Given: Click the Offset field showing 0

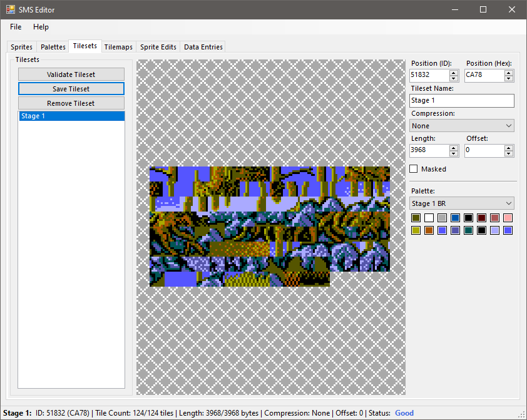Looking at the screenshot, I should (x=484, y=150).
